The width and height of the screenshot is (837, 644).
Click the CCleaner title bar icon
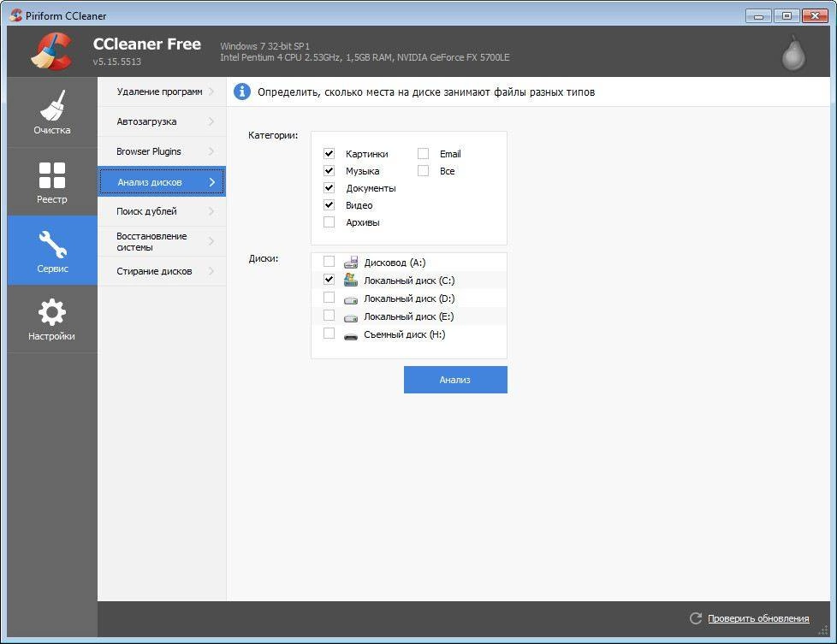[x=15, y=15]
